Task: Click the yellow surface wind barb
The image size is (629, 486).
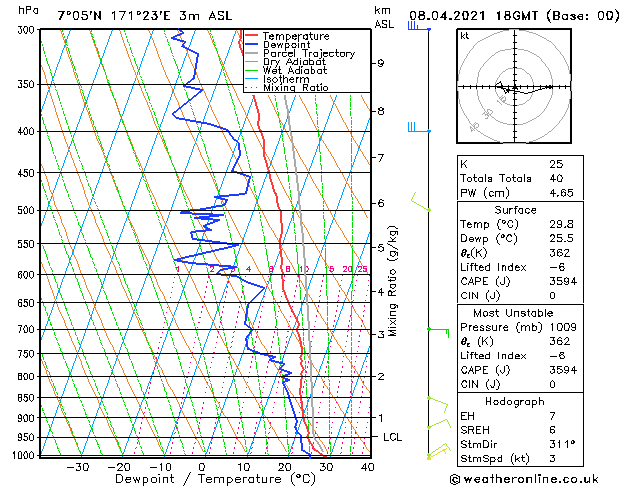Action: pos(438,454)
